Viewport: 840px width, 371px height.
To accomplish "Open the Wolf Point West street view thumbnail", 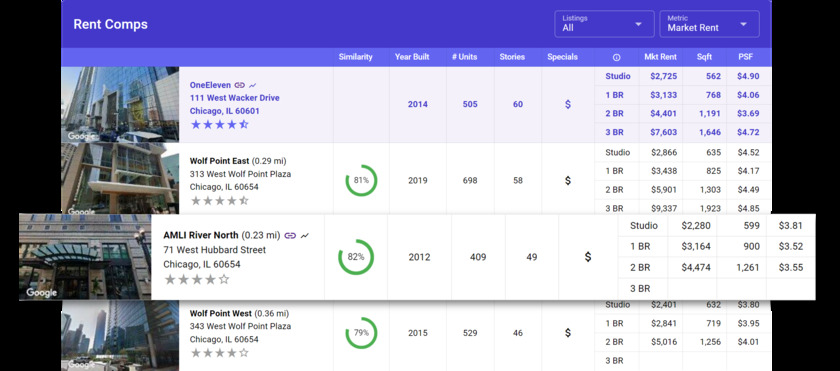I will (120, 336).
